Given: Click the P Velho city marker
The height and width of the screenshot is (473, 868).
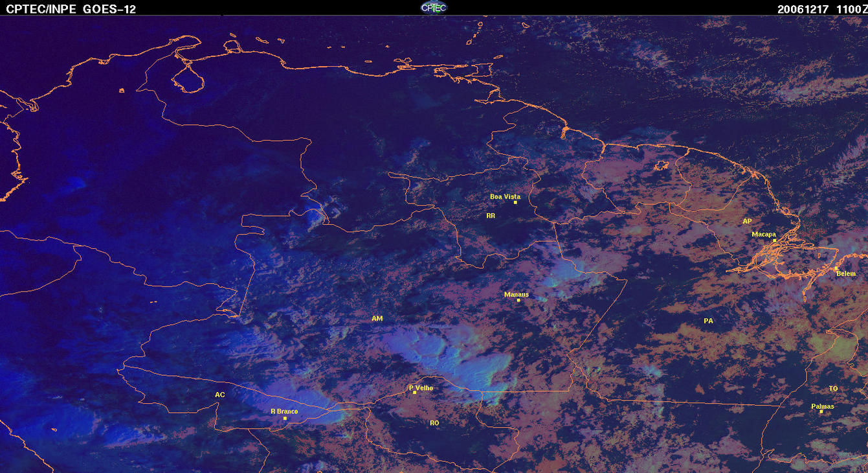Looking at the screenshot, I should [x=414, y=393].
